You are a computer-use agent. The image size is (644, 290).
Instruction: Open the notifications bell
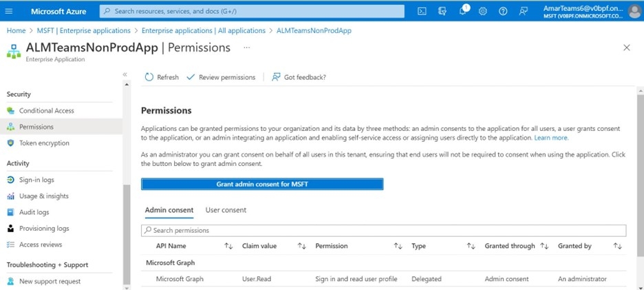(463, 11)
